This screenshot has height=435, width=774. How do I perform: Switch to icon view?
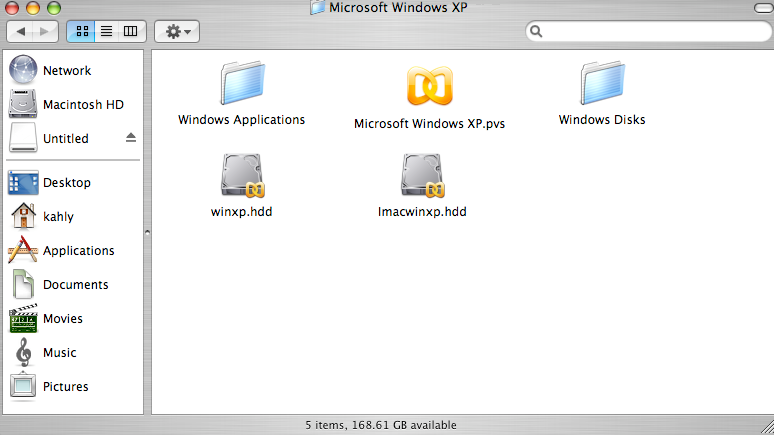(81, 32)
